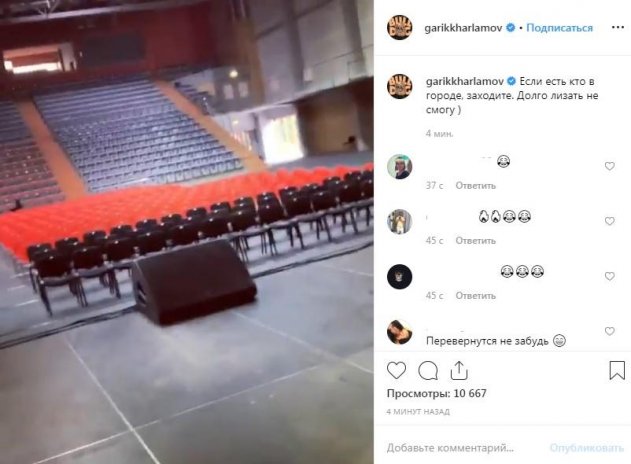The height and width of the screenshot is (464, 631).
Task: Click the caption's garikkharlamov username
Action: click(465, 81)
